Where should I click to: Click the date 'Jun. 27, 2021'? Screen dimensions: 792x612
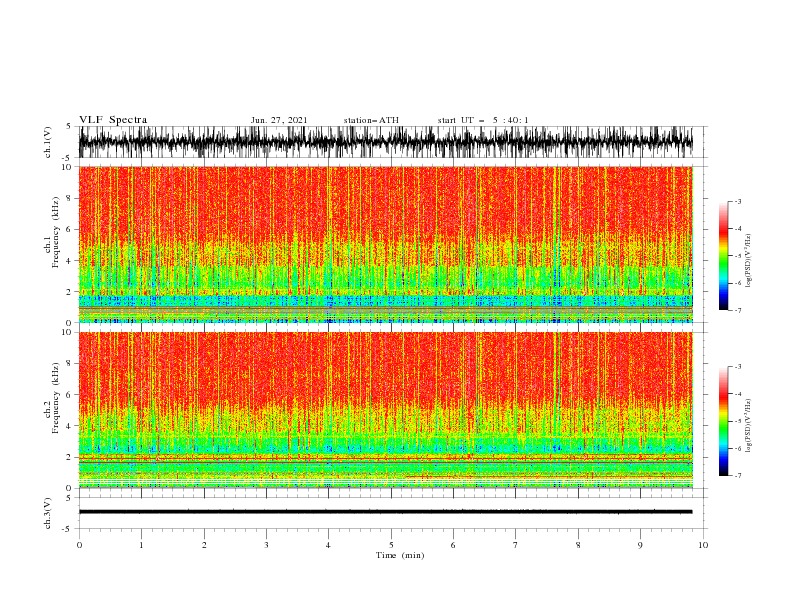279,120
